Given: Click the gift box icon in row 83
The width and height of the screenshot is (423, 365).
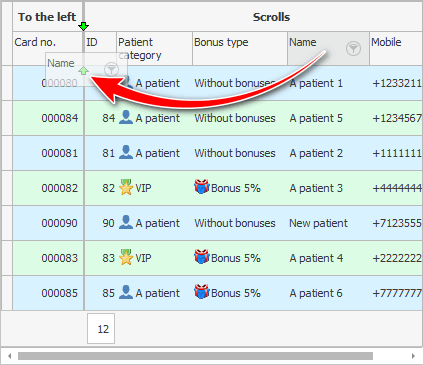Looking at the screenshot, I should [202, 257].
